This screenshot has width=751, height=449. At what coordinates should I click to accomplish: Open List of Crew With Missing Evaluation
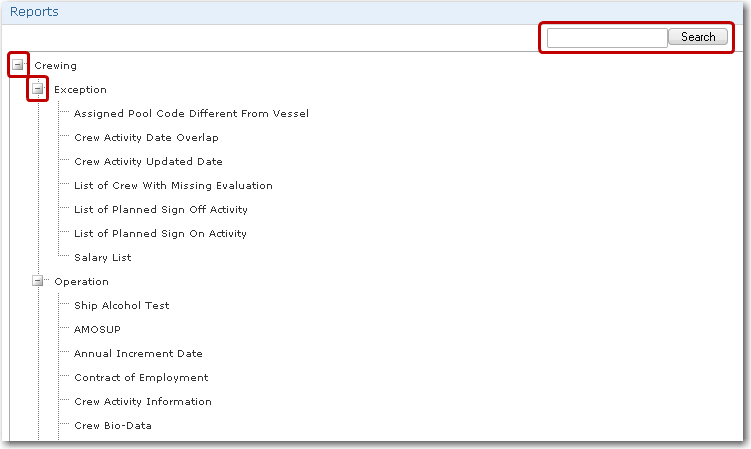173,186
